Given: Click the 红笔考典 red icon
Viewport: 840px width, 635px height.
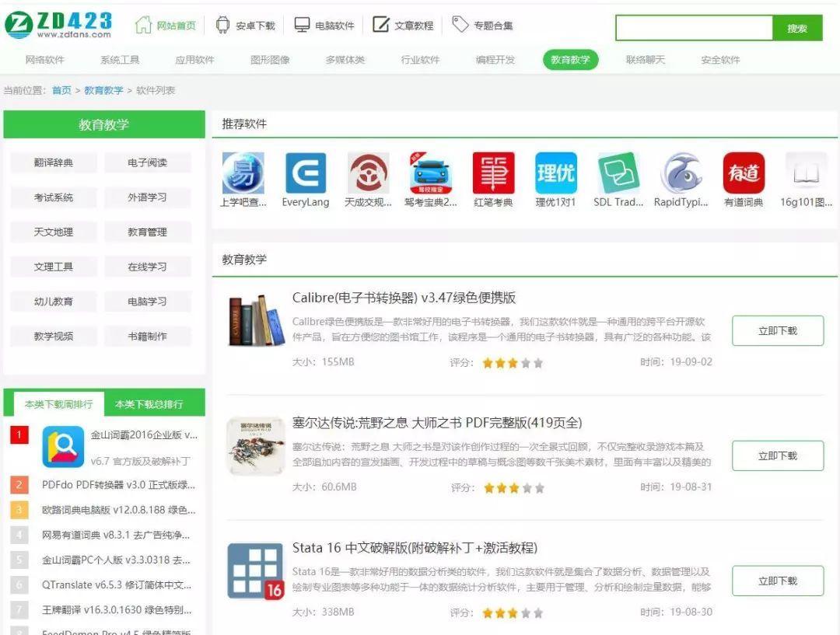Looking at the screenshot, I should point(493,173).
